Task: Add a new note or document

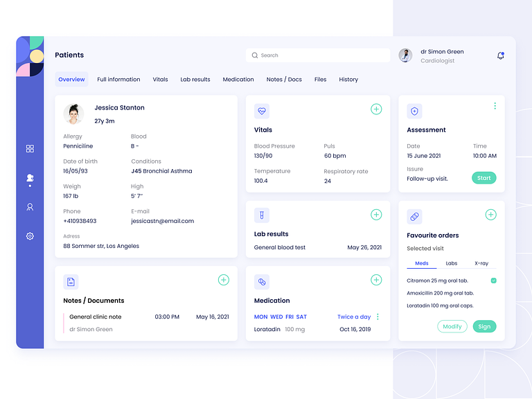Action: point(223,280)
